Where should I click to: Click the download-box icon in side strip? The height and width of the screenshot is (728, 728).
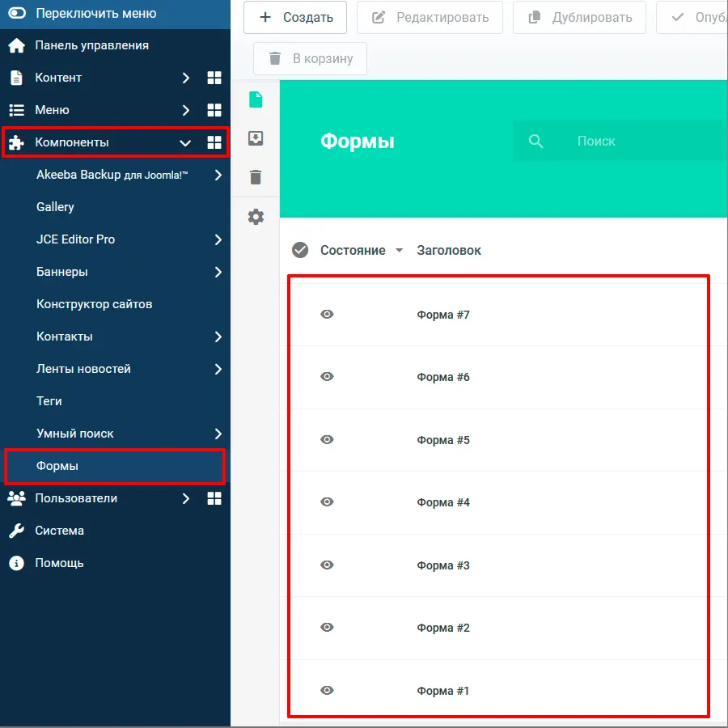tap(256, 138)
